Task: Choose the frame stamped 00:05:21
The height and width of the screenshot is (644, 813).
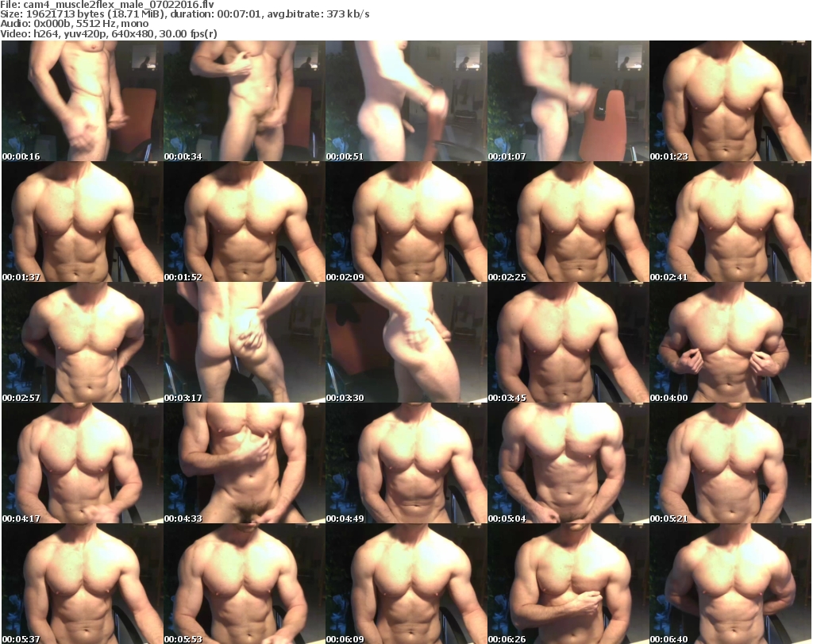Action: 730,464
